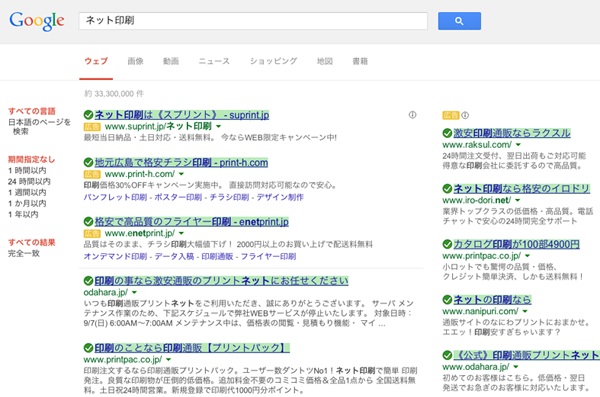Open 地元広島で格安チラシ印刷 - print-h.com link
This screenshot has width=600, height=397.
pyautogui.click(x=181, y=163)
